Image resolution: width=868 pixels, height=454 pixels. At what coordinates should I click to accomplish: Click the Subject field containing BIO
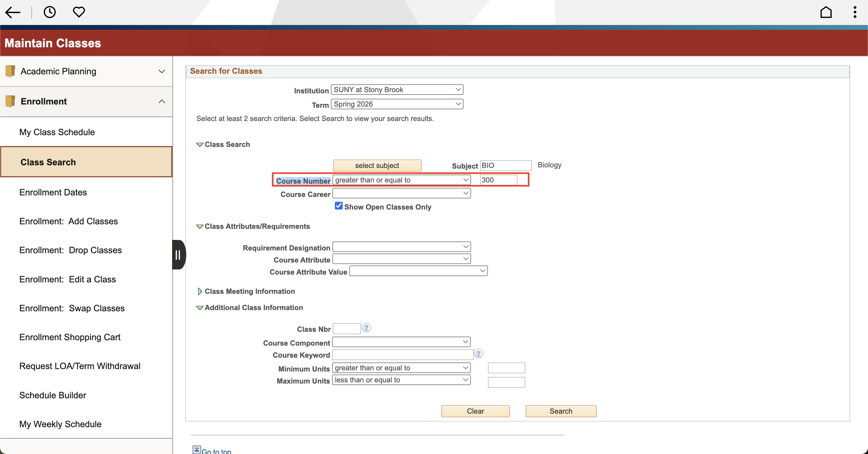tap(506, 165)
